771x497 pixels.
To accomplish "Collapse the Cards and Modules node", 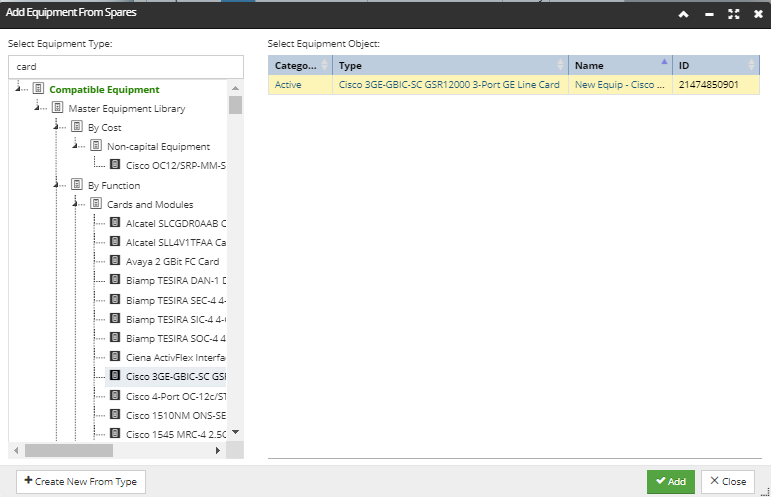I will [x=77, y=204].
